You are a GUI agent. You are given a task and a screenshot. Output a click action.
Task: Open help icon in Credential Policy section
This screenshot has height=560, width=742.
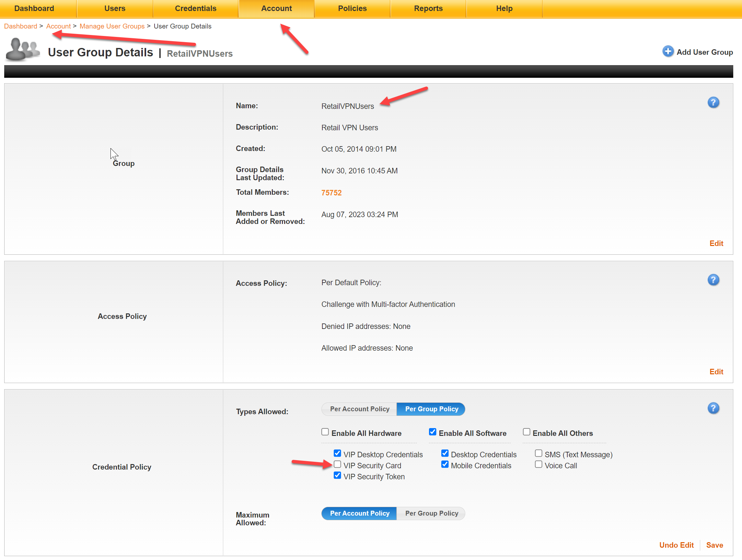[713, 408]
